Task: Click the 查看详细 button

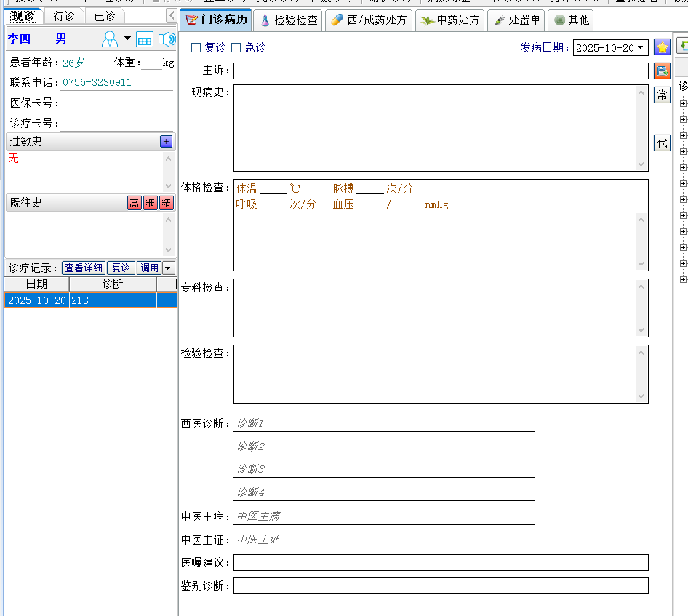Action: click(x=84, y=268)
